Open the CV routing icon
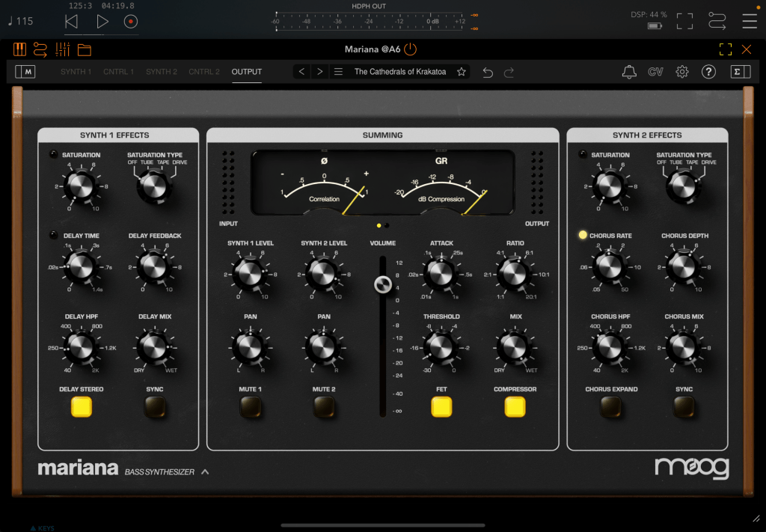The height and width of the screenshot is (532, 766). point(655,72)
